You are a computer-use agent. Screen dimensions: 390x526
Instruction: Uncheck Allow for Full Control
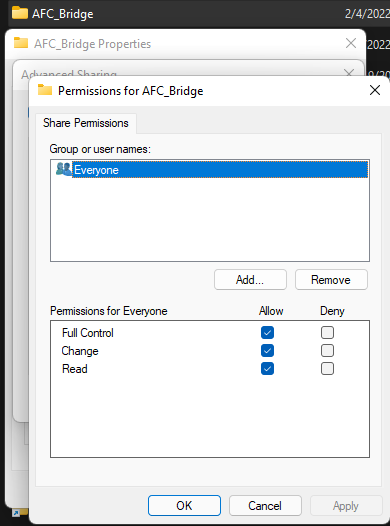(x=267, y=332)
